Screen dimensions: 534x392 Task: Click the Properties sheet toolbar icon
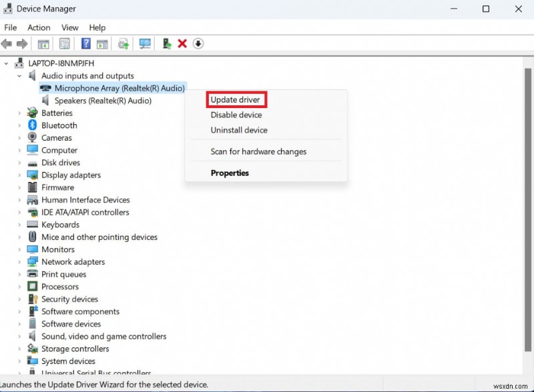pyautogui.click(x=64, y=43)
